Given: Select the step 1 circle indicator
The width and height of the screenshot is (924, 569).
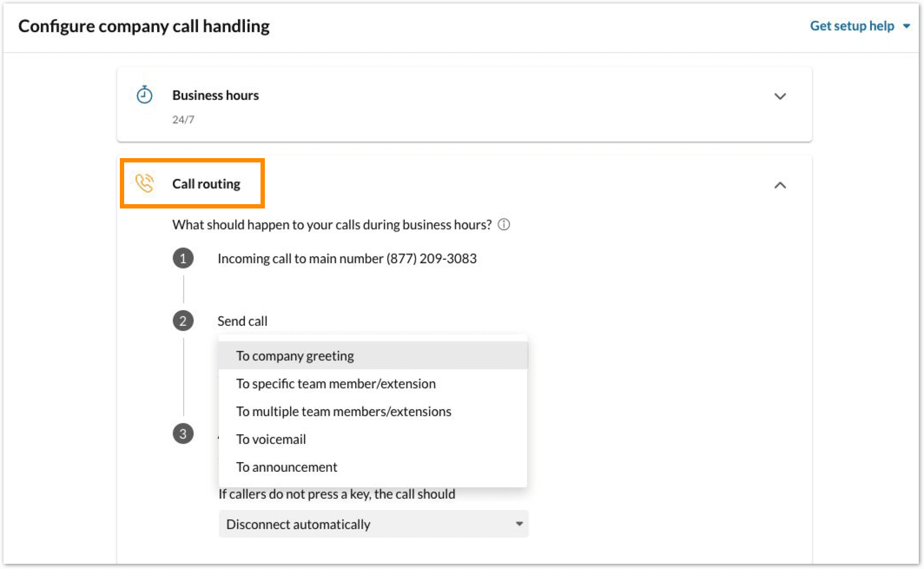Looking at the screenshot, I should [183, 258].
